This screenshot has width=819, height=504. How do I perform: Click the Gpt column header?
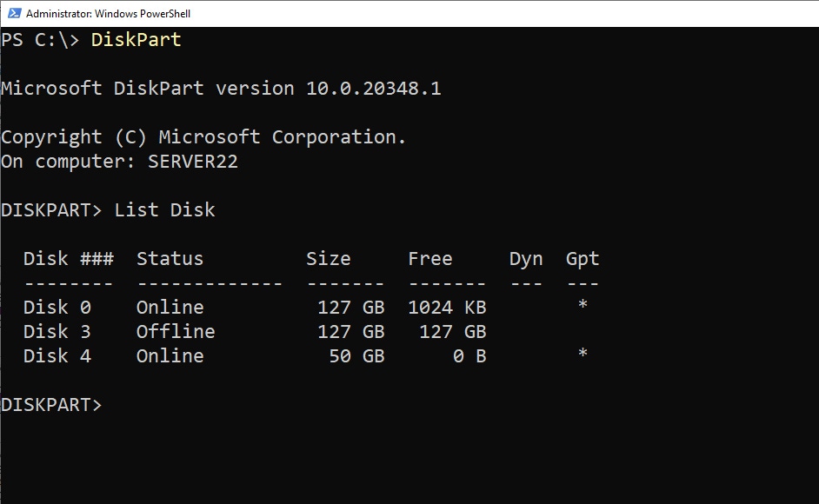tap(582, 259)
